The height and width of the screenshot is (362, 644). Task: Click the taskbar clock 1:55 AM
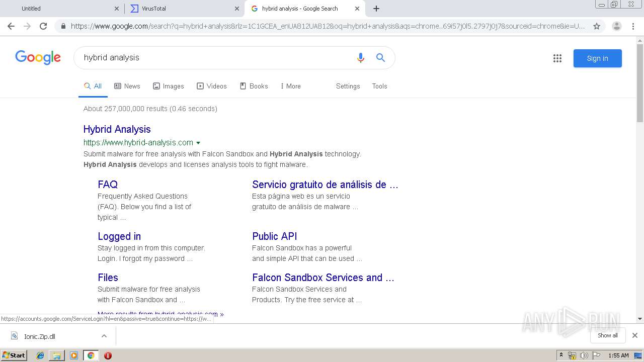click(618, 355)
